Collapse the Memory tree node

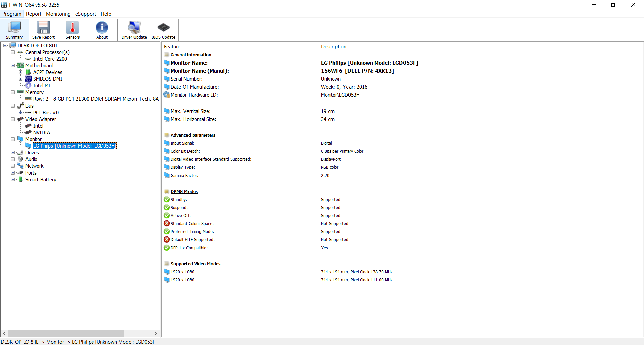coord(13,92)
